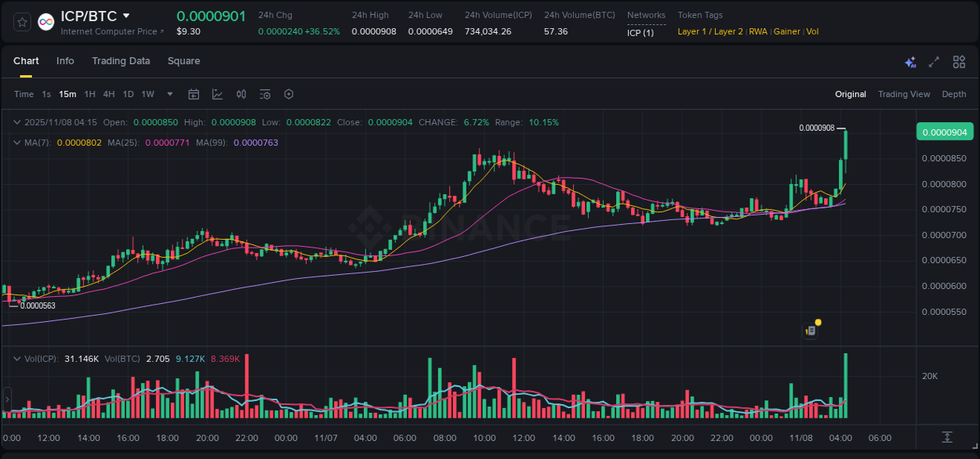Screen dimensions: 980x459
Task: Open the date range calendar icon
Action: tap(194, 94)
